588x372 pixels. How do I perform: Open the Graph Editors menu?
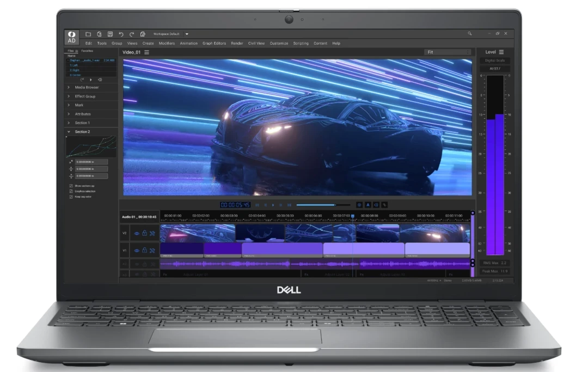point(214,44)
